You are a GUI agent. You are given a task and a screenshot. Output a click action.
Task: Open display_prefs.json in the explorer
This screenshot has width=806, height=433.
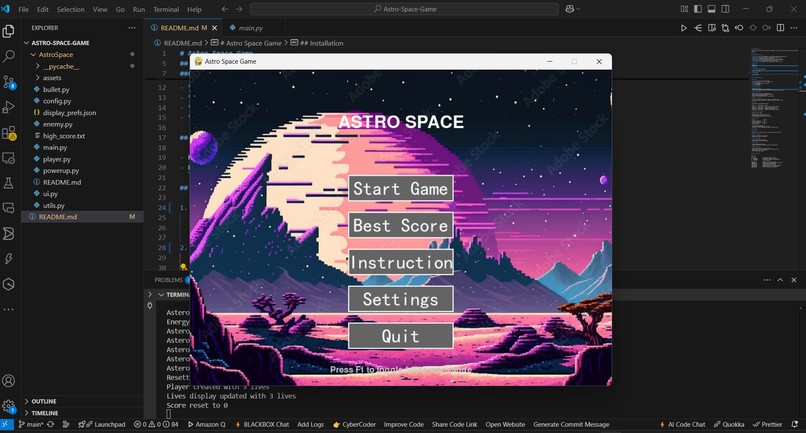(x=69, y=113)
